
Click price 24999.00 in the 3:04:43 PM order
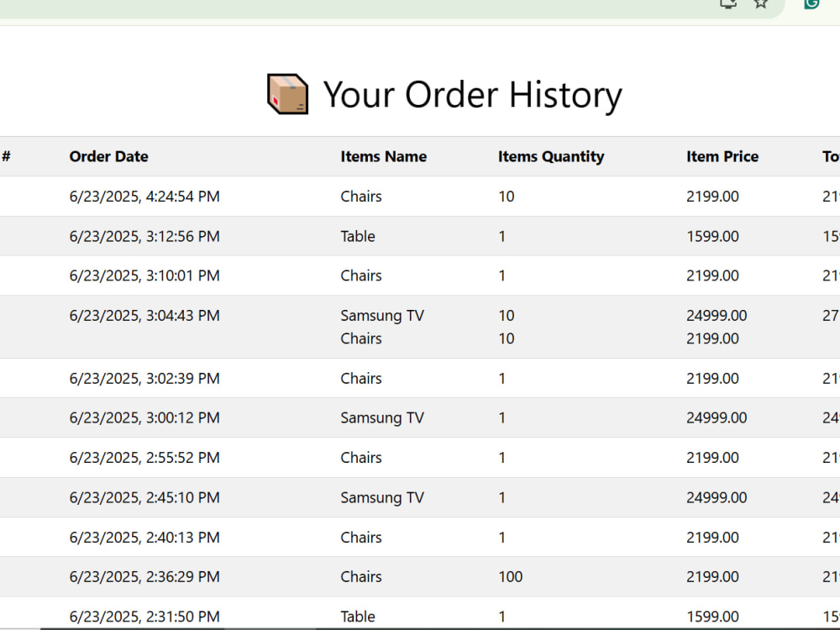717,316
